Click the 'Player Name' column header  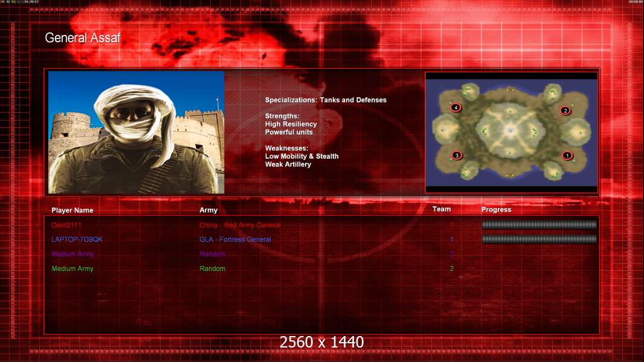tap(72, 211)
